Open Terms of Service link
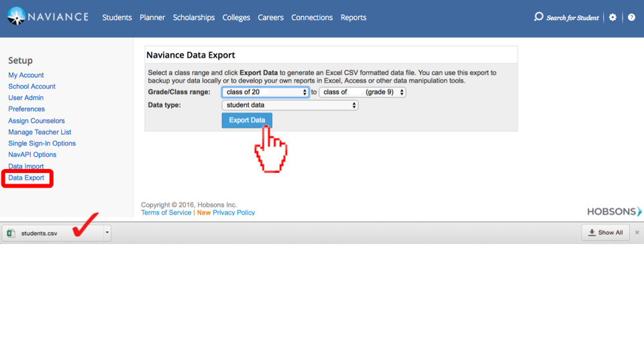The height and width of the screenshot is (362, 644). (166, 213)
